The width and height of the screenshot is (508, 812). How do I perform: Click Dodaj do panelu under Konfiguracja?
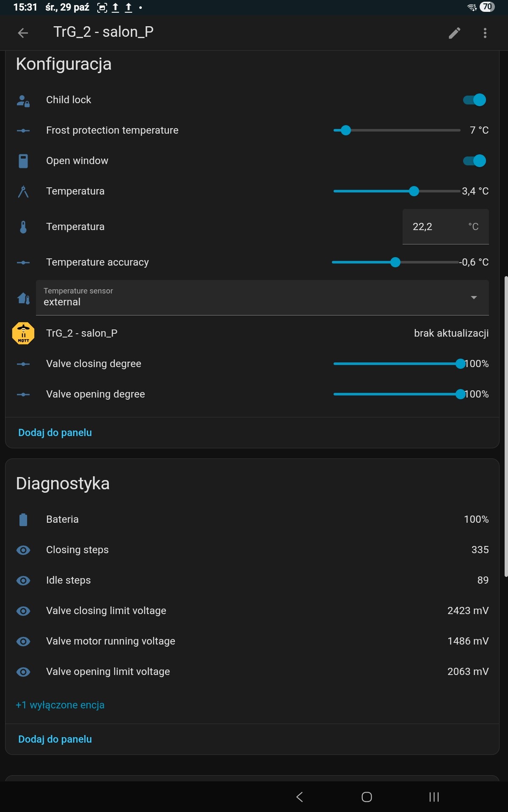click(x=55, y=433)
